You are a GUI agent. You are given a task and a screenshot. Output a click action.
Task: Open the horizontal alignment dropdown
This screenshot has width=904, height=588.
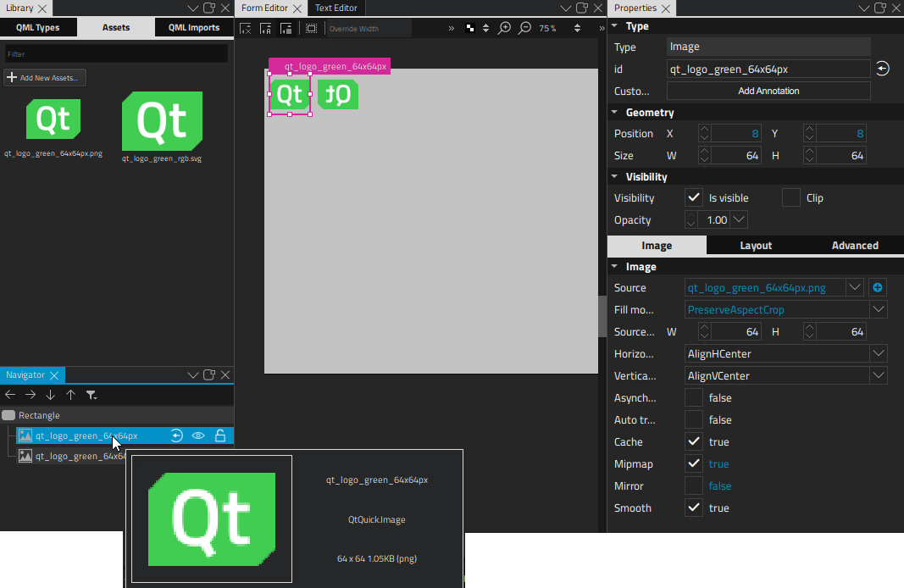coord(879,353)
